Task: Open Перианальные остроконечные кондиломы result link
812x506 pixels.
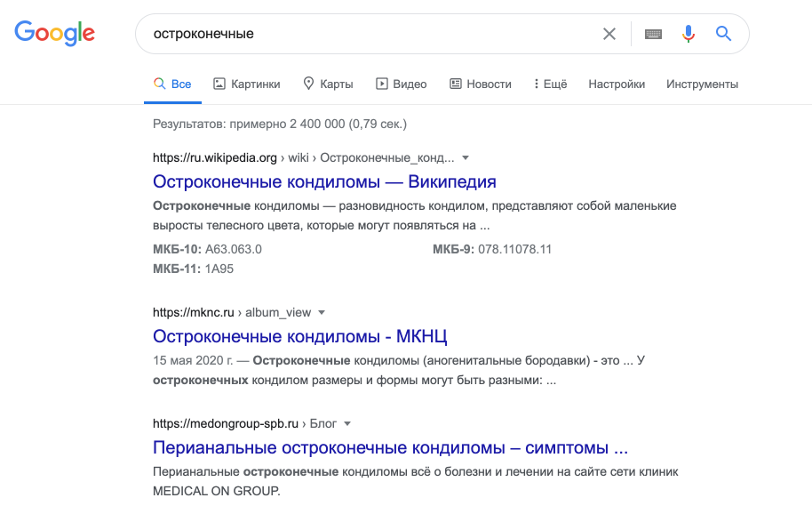Action: click(x=390, y=447)
